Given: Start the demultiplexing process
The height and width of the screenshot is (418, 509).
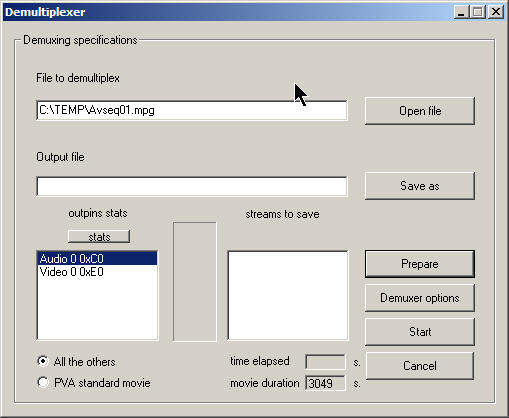Looking at the screenshot, I should (420, 332).
